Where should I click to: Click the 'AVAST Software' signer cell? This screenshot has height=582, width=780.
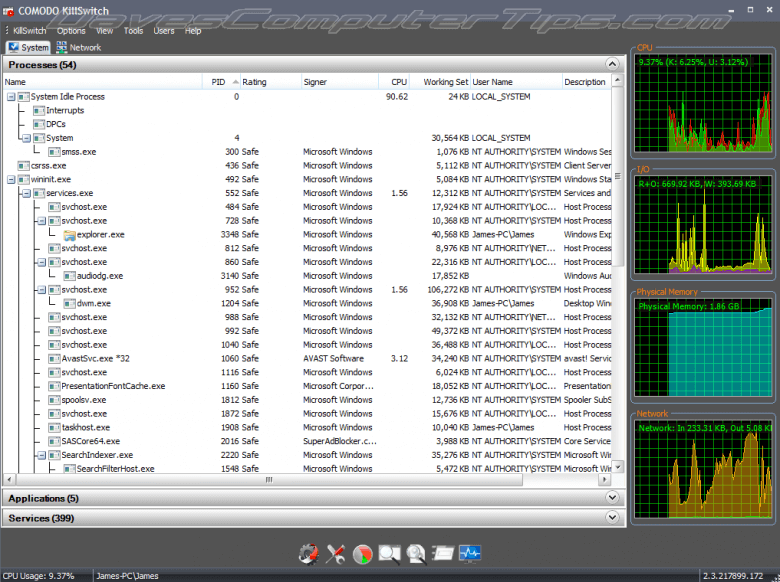click(333, 359)
